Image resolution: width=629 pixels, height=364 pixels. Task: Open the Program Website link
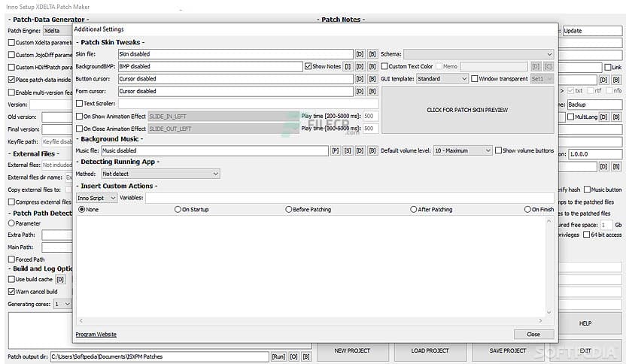pos(96,335)
